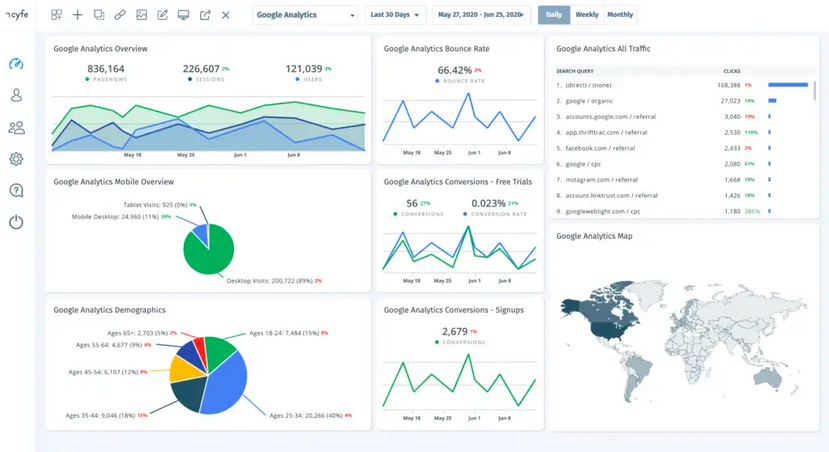Click the googleweblight.com / cpc row

682,211
